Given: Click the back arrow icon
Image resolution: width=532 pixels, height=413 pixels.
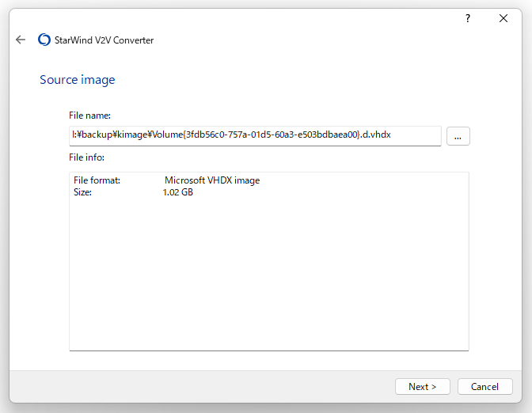Looking at the screenshot, I should coord(21,40).
